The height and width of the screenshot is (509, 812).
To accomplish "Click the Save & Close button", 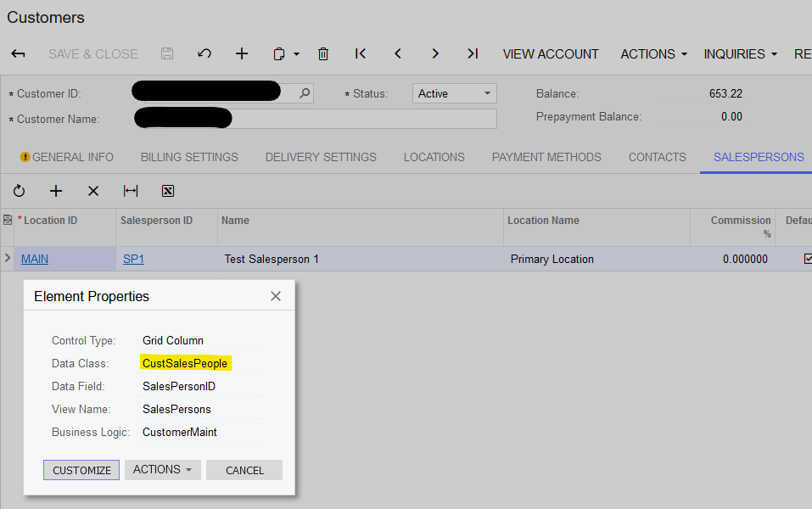I will [93, 53].
